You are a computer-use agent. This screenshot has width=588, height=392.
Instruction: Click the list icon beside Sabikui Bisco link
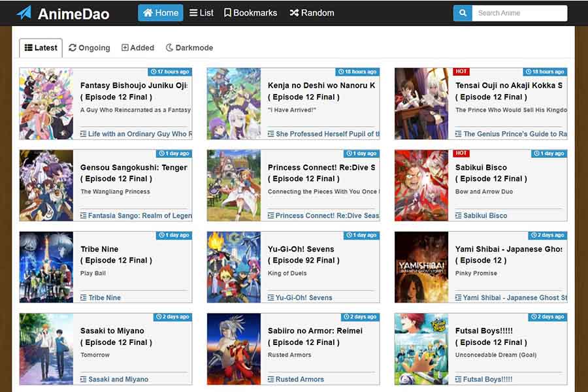pyautogui.click(x=458, y=216)
